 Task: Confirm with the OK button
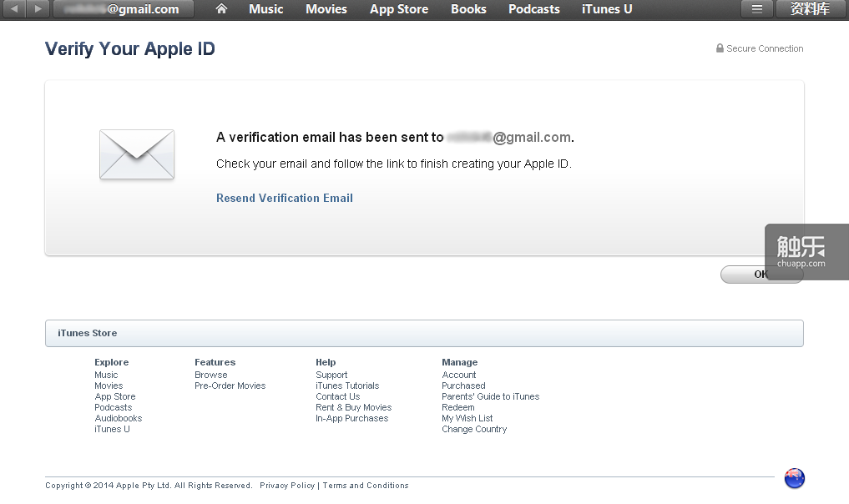point(761,275)
